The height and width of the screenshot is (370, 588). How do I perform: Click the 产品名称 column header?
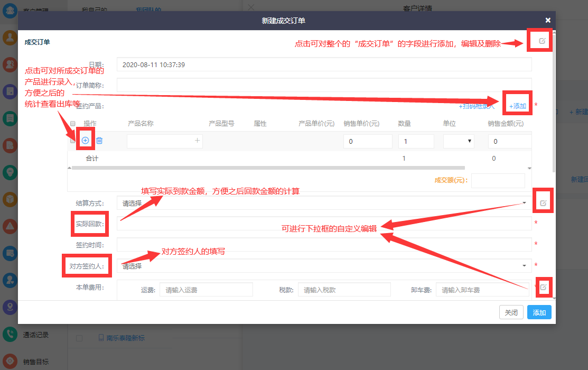point(141,124)
